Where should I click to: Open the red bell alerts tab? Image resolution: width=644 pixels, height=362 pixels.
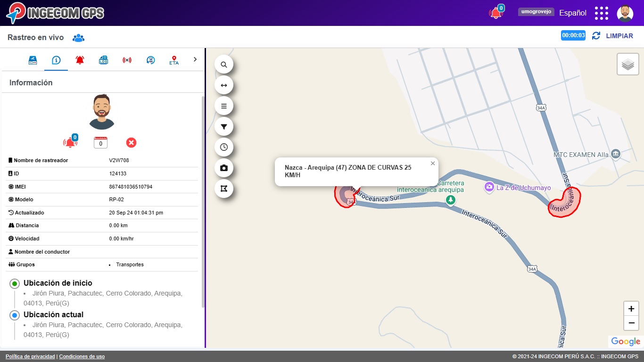click(x=80, y=60)
